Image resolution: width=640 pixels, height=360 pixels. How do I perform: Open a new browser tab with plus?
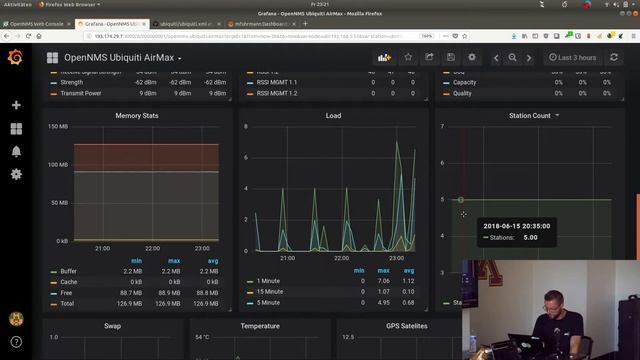click(305, 24)
